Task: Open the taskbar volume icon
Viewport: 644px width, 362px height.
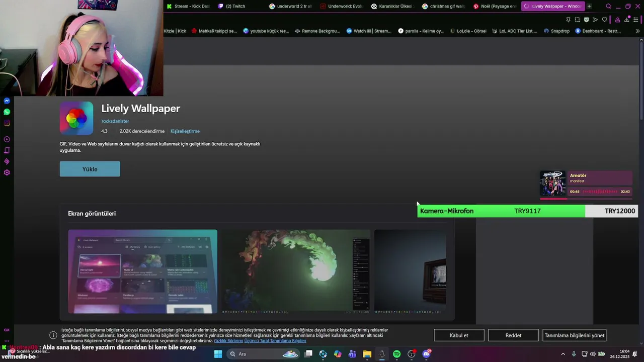Action: coord(592,354)
